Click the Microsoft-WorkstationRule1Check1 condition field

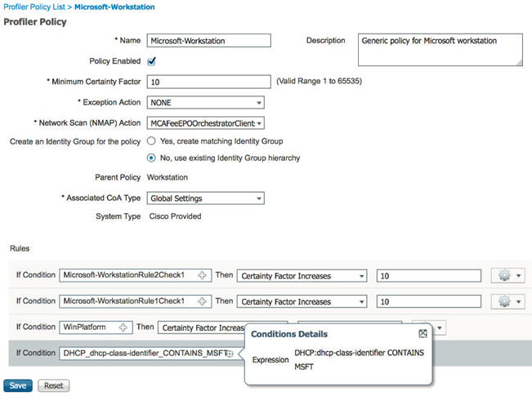point(136,301)
